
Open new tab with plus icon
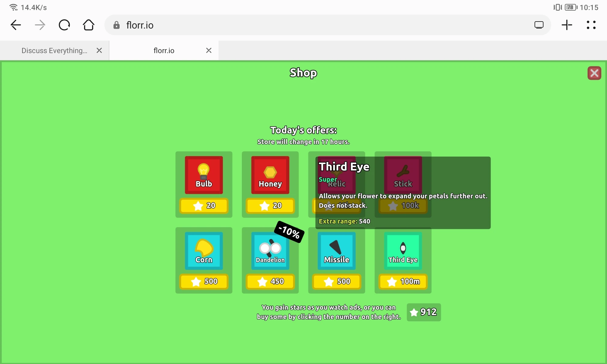click(567, 25)
